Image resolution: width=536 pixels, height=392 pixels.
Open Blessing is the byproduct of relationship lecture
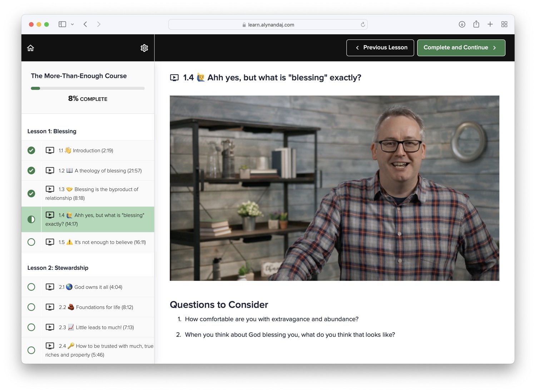[88, 193]
